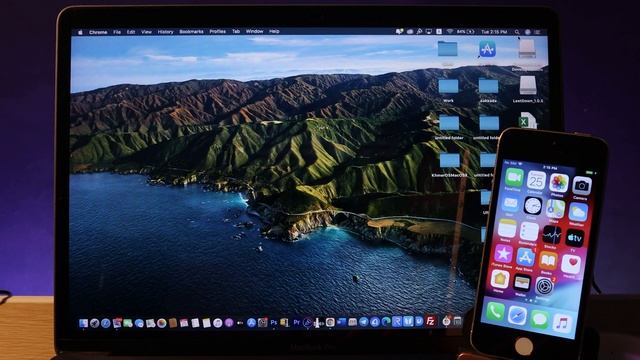Open the Bookmarks menu

(191, 31)
